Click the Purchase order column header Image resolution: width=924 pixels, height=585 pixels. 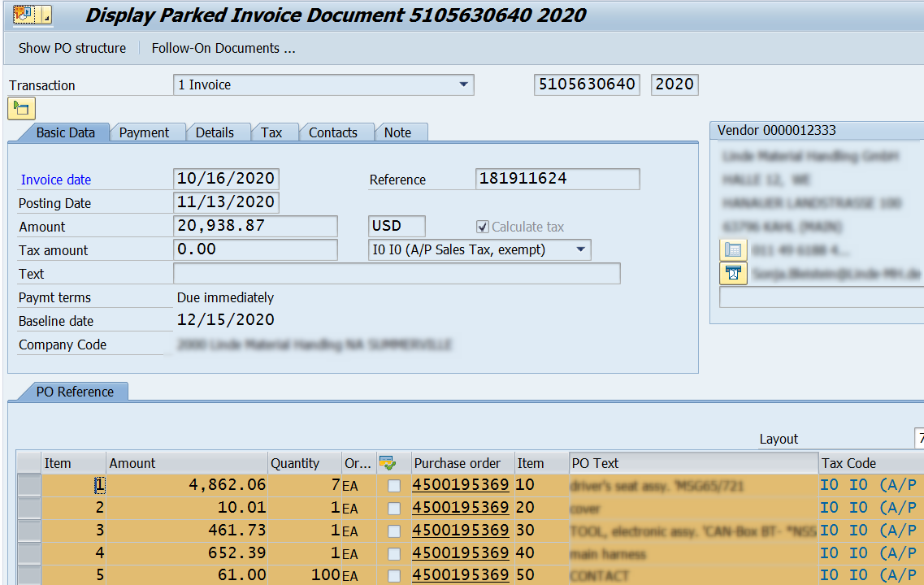coord(462,463)
